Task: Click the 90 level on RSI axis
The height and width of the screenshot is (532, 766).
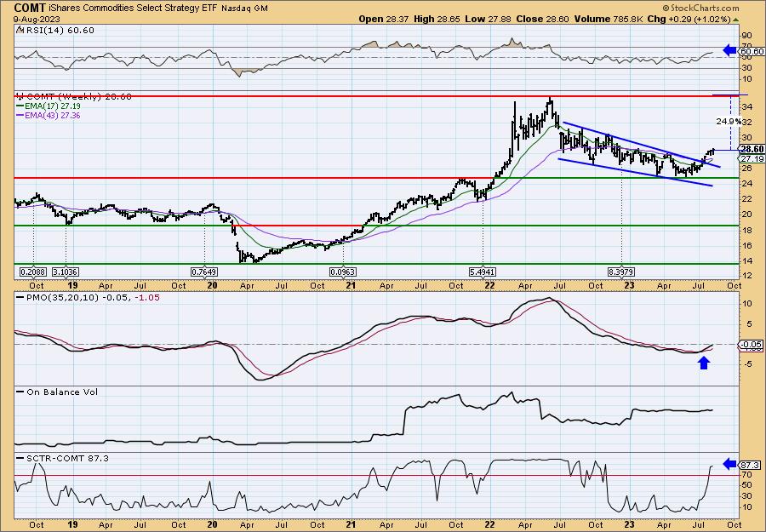Action: coord(746,35)
